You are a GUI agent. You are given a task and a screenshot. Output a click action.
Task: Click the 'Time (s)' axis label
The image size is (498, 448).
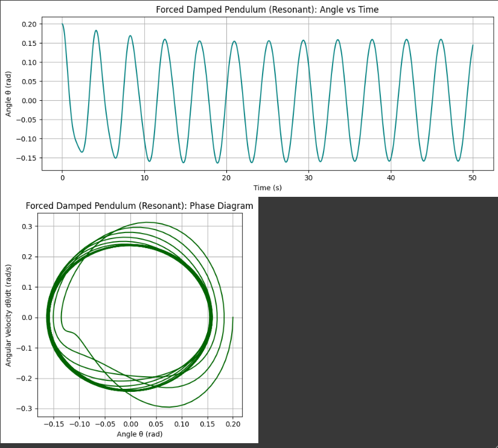(x=267, y=188)
